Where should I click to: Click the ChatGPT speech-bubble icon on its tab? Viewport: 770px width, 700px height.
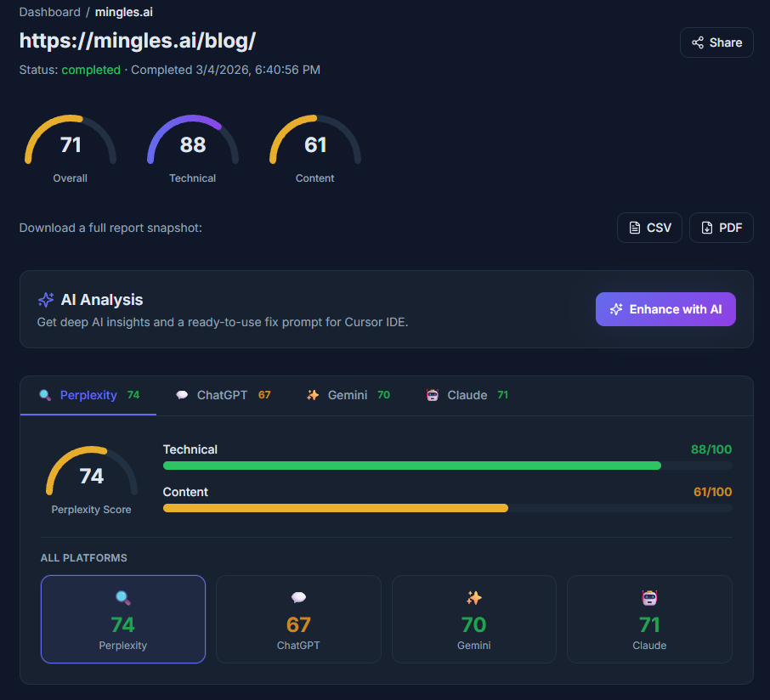point(181,395)
